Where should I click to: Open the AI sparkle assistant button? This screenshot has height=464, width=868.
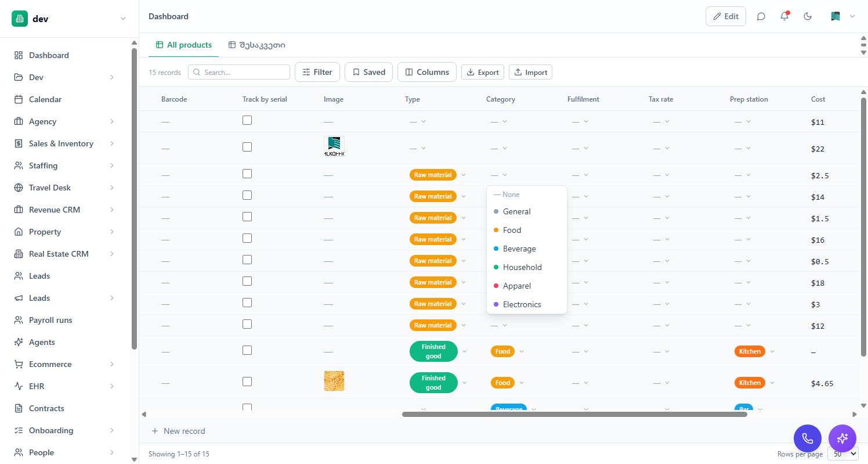pos(842,438)
